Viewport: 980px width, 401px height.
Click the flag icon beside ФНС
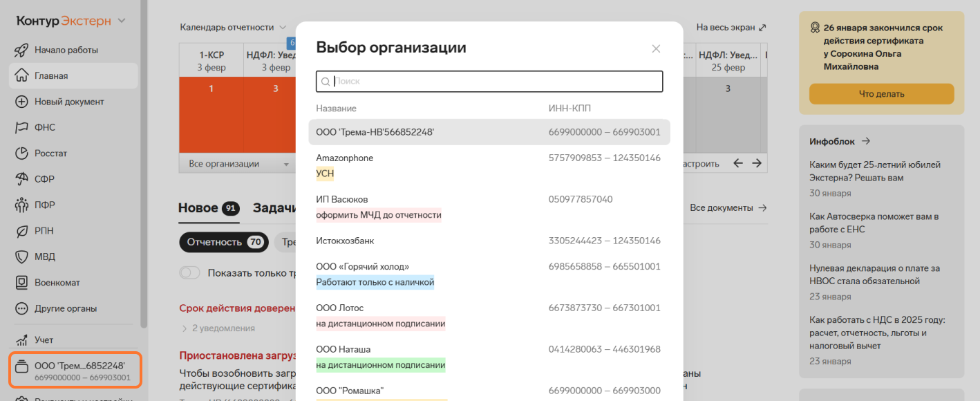pyautogui.click(x=21, y=127)
